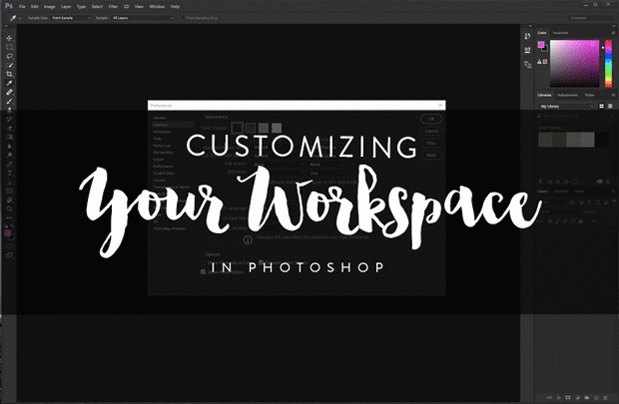
Task: Open the Essentials workspace switcher dropdown
Action: pos(591,18)
